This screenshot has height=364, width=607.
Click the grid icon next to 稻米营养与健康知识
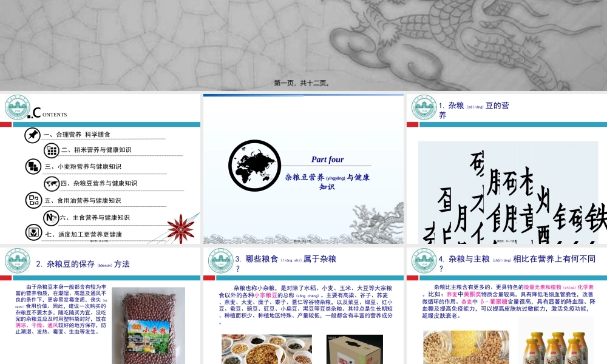click(x=51, y=150)
